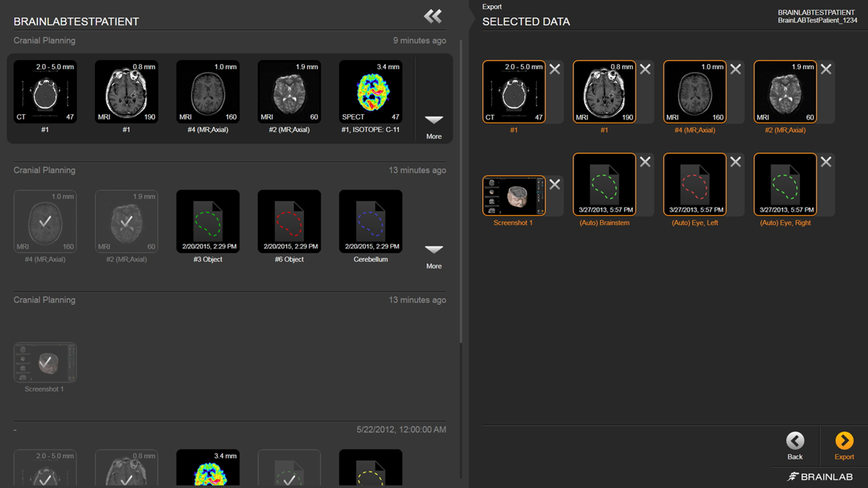Select #3 Object green contour file
Screen dimensions: 868x488
point(208,221)
